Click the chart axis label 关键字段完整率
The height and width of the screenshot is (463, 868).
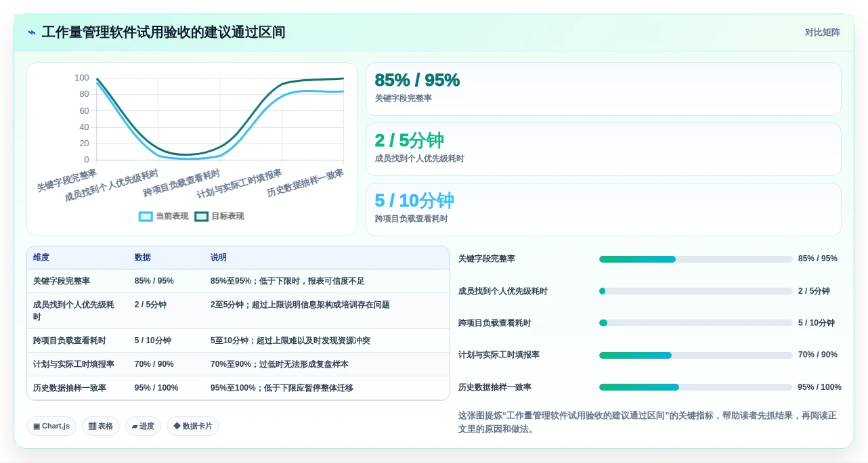pyautogui.click(x=66, y=180)
